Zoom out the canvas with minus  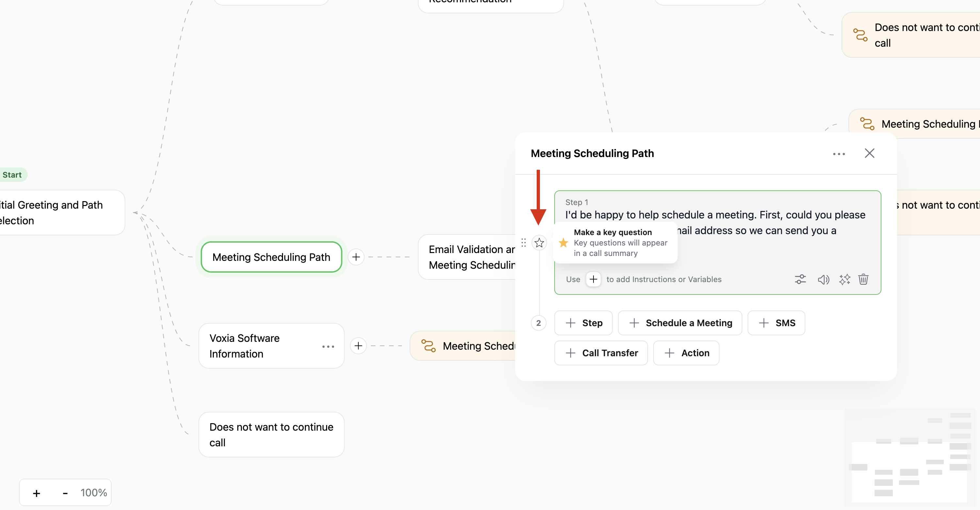pyautogui.click(x=65, y=493)
